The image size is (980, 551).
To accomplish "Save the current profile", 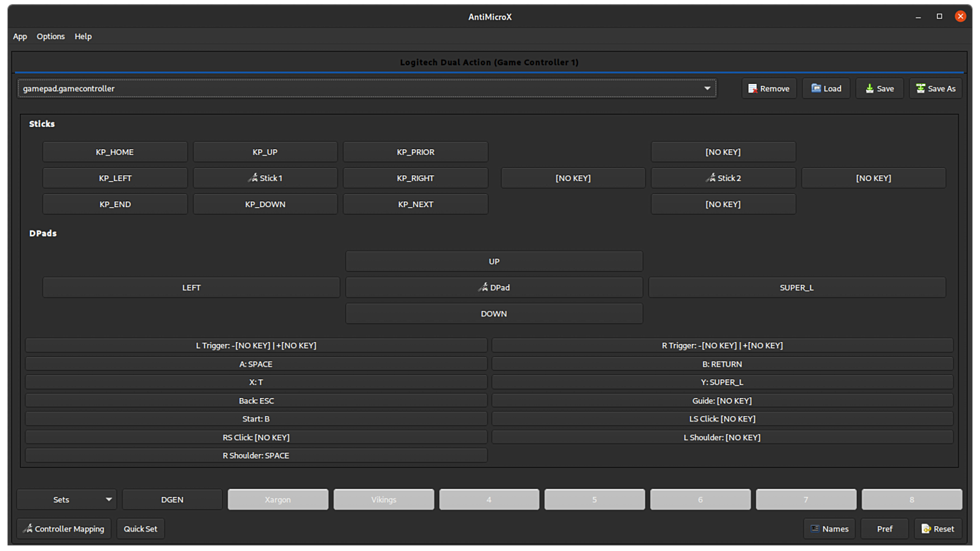I will (x=879, y=89).
